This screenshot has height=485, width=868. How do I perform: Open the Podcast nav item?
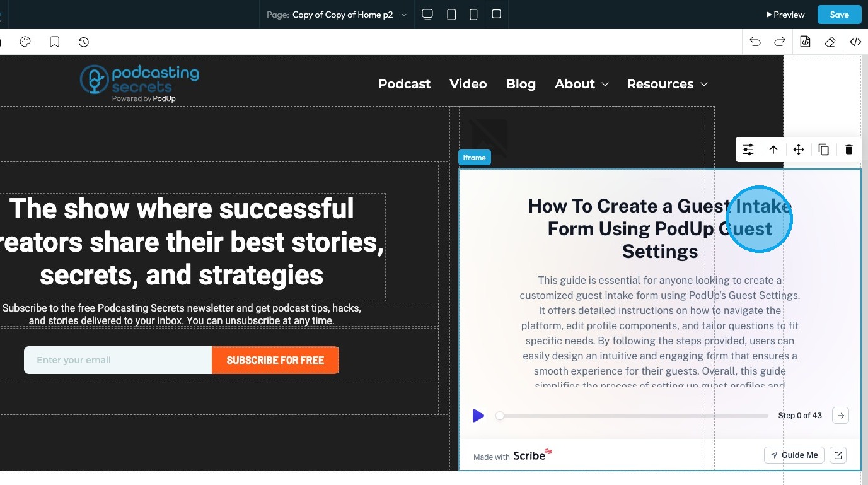pyautogui.click(x=404, y=84)
